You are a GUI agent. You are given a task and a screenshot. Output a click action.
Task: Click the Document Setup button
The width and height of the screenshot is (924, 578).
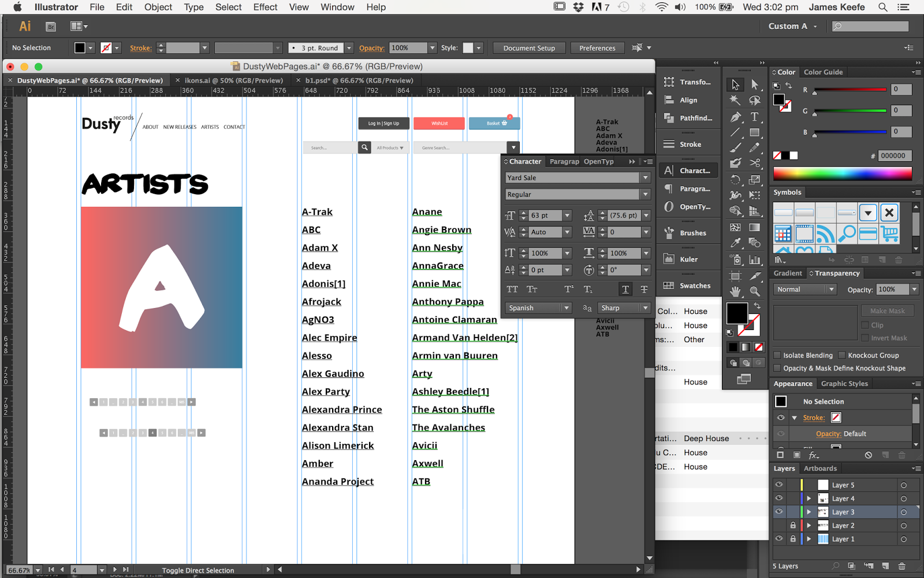(529, 48)
